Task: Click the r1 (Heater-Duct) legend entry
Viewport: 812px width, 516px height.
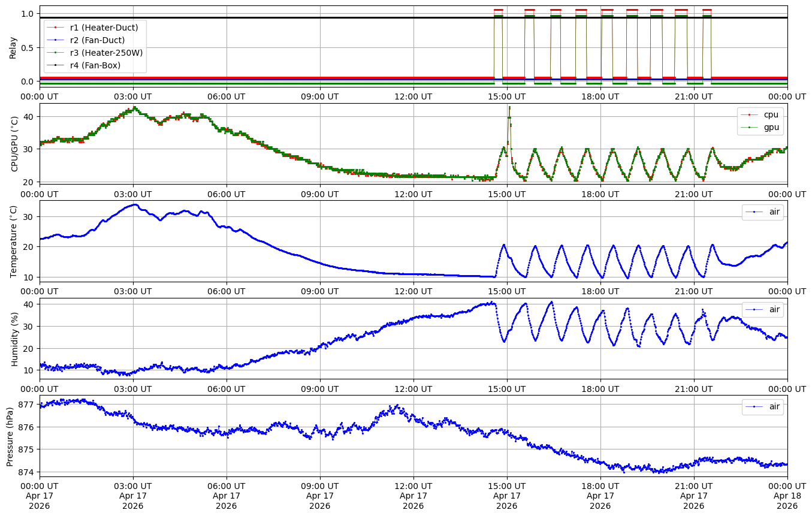Action: click(103, 27)
